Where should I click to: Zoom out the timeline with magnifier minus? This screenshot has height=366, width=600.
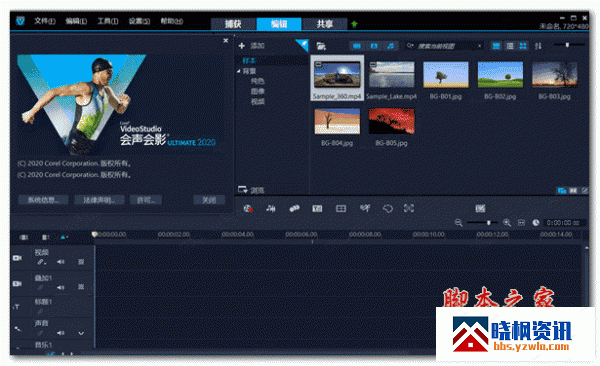click(458, 223)
